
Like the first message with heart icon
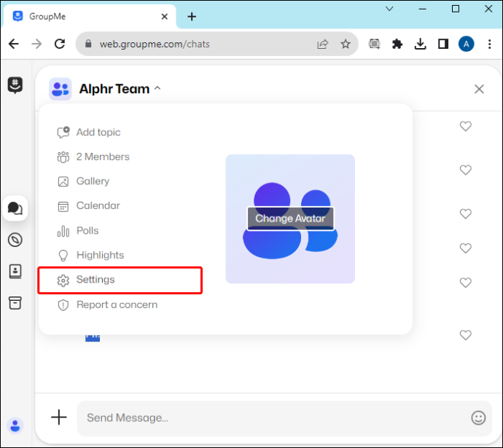point(466,126)
